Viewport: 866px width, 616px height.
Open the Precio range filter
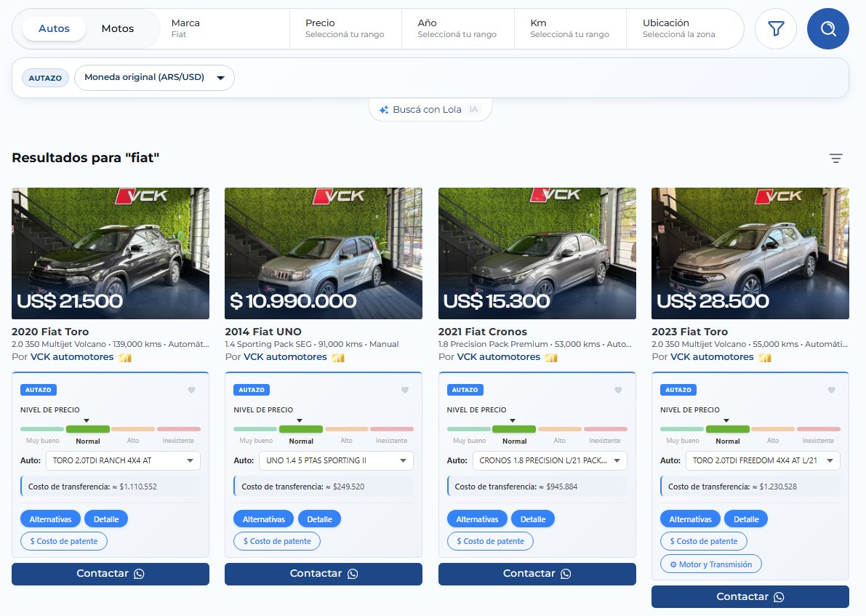345,29
